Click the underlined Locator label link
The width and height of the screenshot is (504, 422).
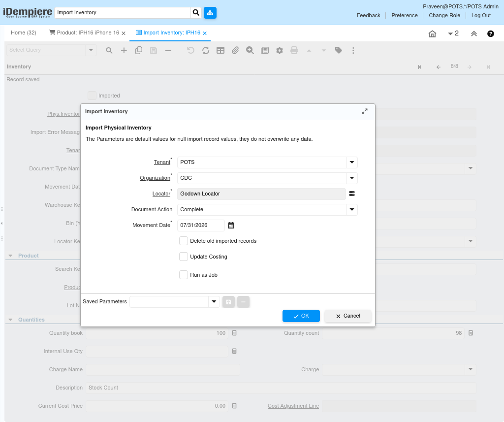tap(161, 194)
